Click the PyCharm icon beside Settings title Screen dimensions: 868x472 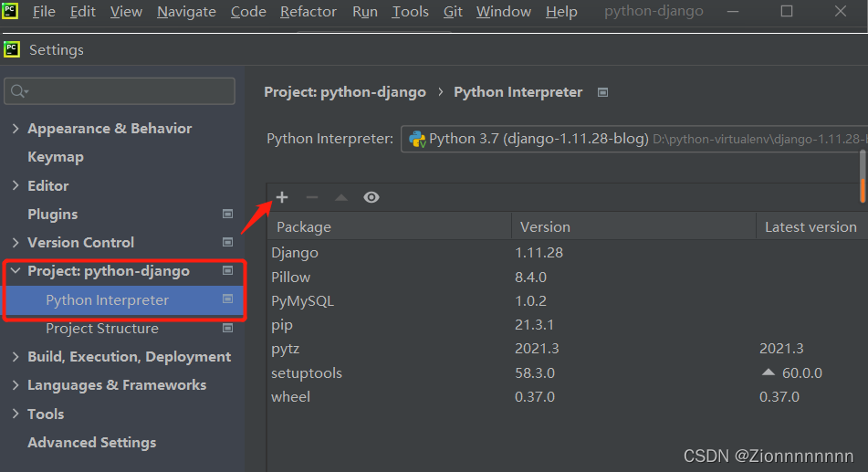click(x=12, y=49)
